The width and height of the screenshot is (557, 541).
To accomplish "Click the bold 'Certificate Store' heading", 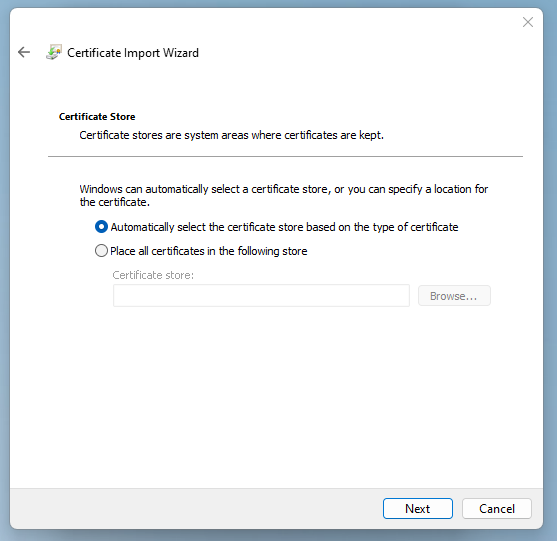I will click(x=97, y=117).
